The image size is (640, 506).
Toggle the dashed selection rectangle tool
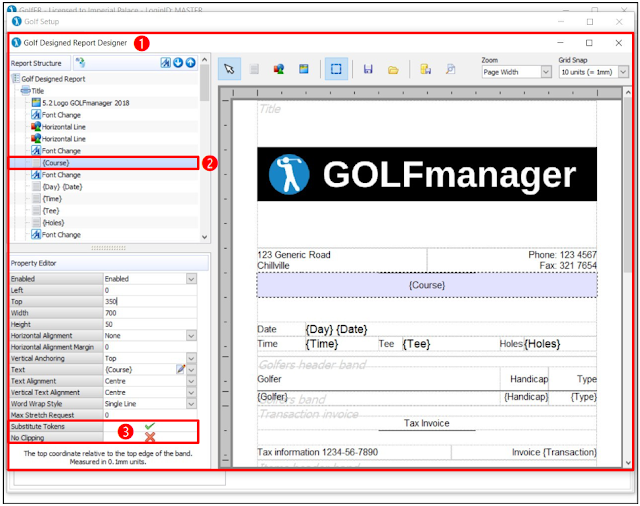tap(336, 69)
